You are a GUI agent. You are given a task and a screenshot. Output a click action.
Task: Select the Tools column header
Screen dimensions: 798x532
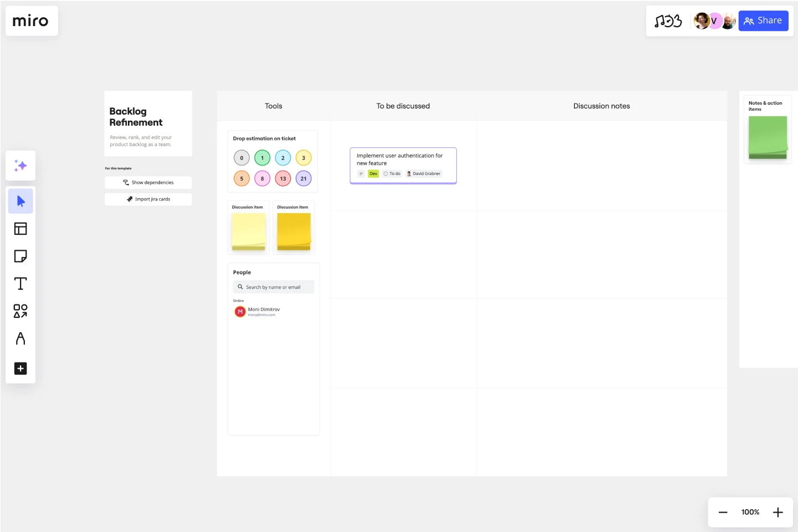(x=274, y=106)
